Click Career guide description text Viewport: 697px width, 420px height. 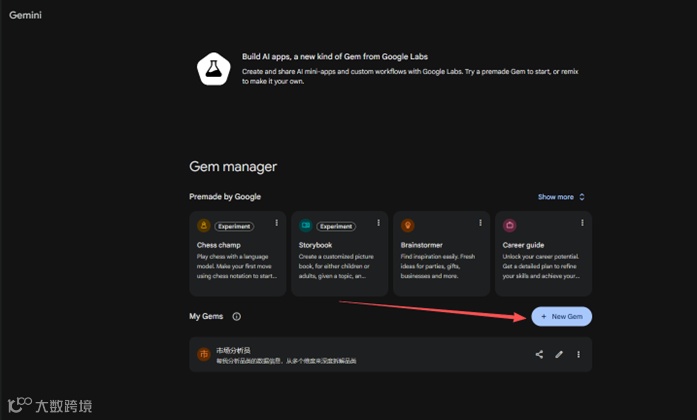click(541, 266)
